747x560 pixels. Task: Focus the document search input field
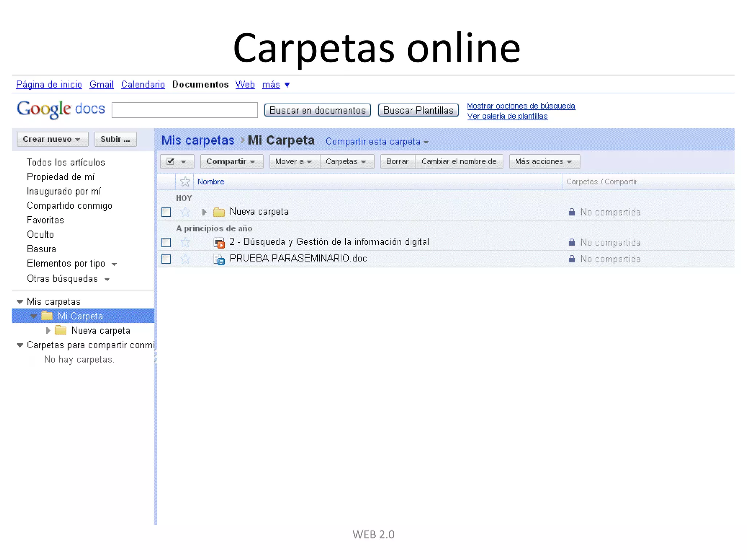(185, 110)
